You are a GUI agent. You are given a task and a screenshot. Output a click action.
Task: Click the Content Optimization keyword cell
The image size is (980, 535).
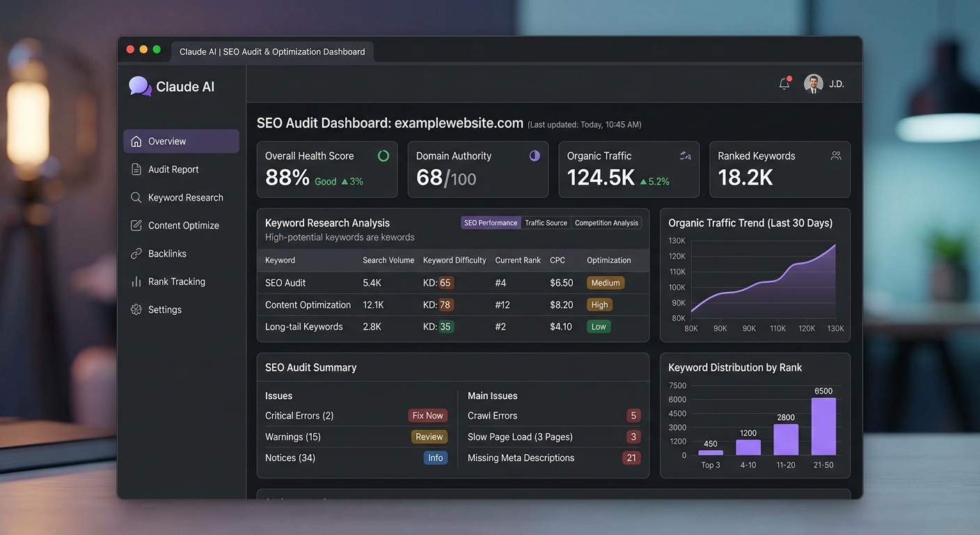point(308,304)
